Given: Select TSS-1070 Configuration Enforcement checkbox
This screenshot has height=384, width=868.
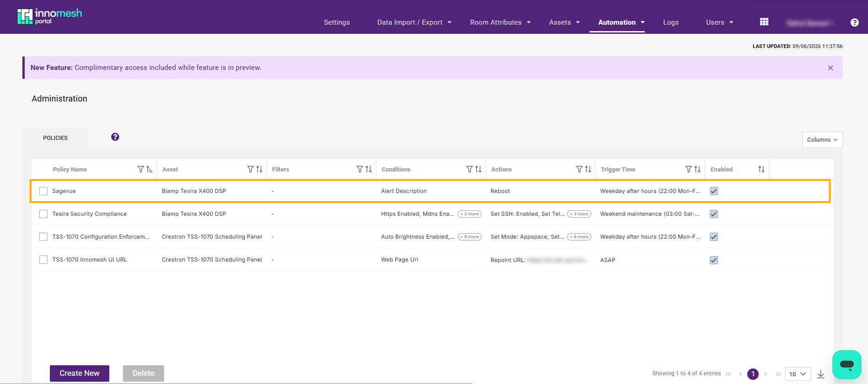Looking at the screenshot, I should pos(43,237).
